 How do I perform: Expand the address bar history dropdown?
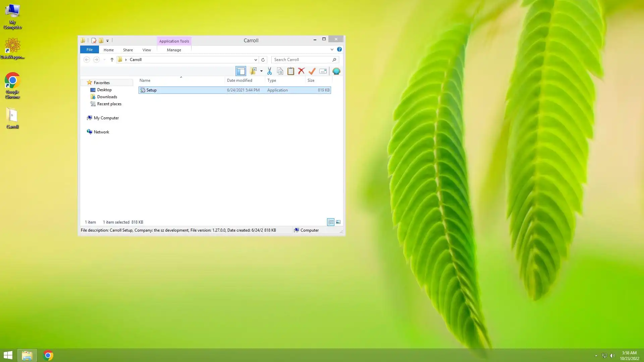256,60
